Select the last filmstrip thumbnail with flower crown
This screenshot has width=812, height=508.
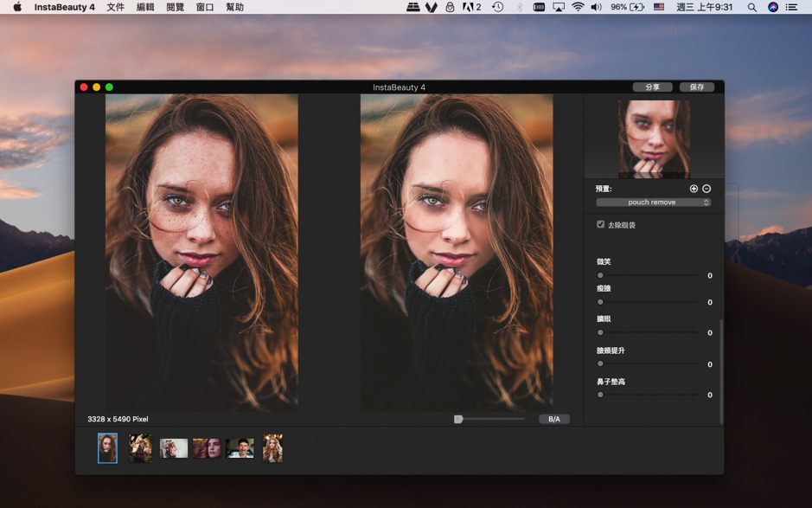click(x=273, y=447)
